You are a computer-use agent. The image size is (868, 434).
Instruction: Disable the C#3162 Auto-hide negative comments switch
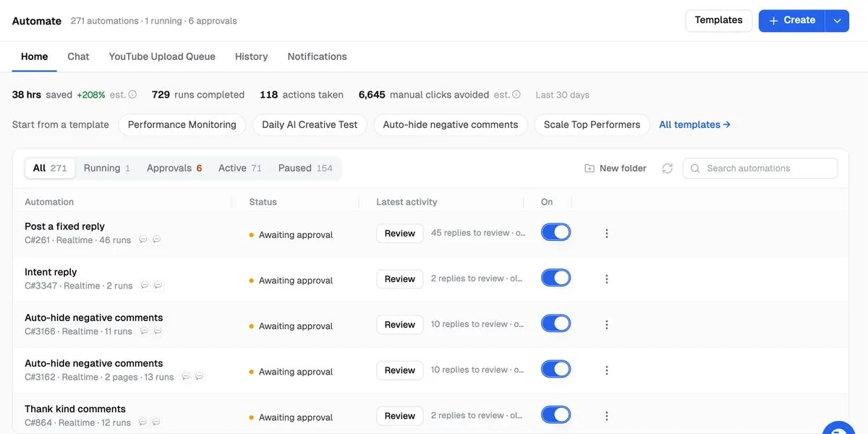(556, 369)
